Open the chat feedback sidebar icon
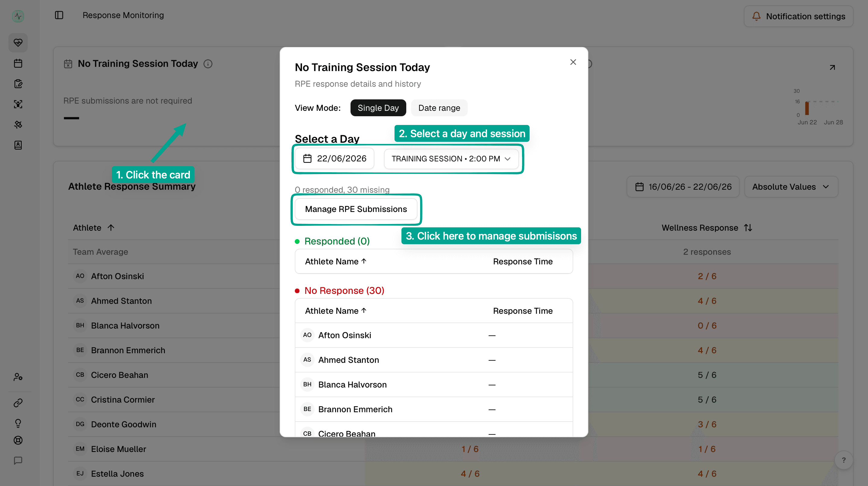This screenshot has width=868, height=486. pyautogui.click(x=18, y=460)
